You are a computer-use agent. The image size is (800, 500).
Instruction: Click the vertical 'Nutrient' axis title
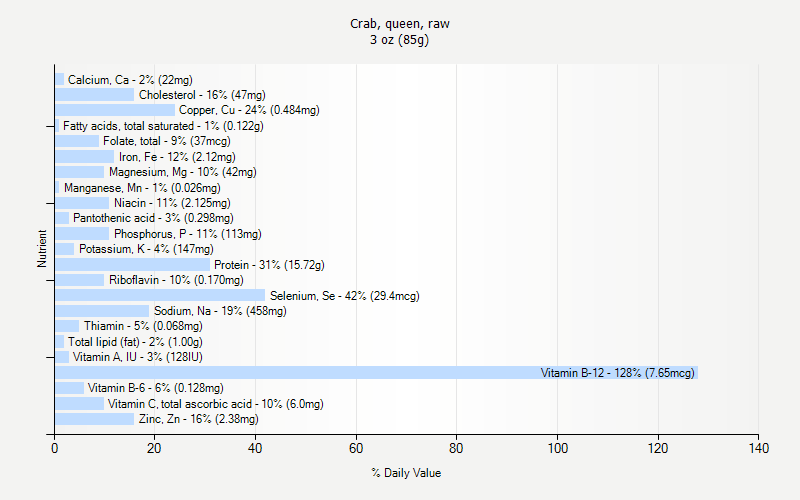tap(42, 248)
